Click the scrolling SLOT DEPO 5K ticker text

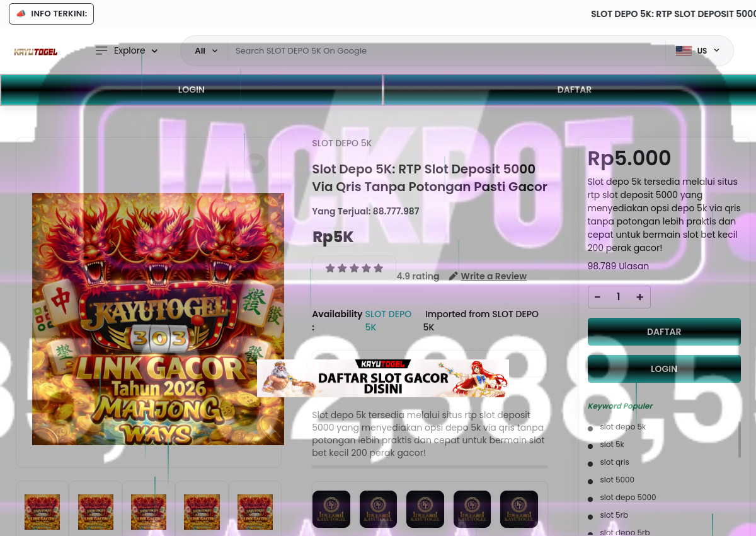pyautogui.click(x=673, y=14)
